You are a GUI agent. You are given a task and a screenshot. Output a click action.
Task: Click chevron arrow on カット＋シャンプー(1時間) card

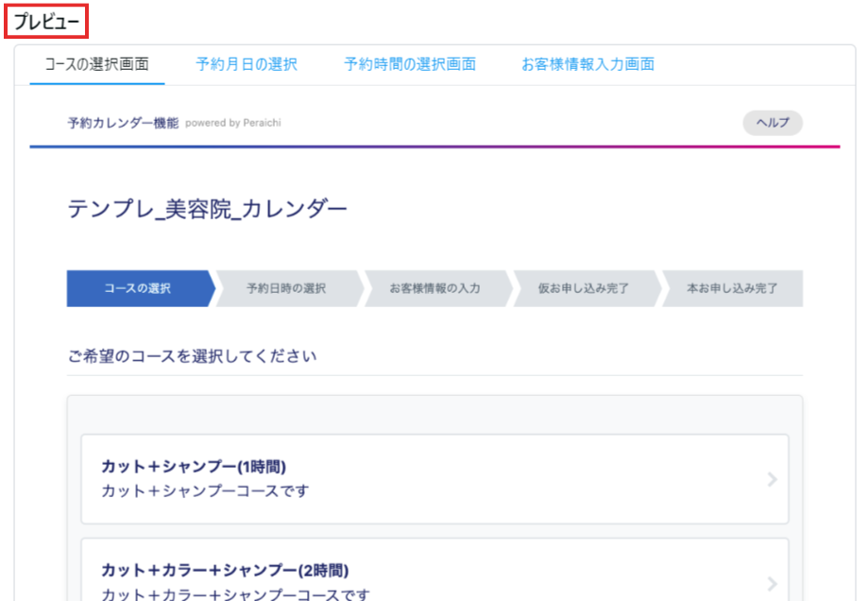point(772,479)
